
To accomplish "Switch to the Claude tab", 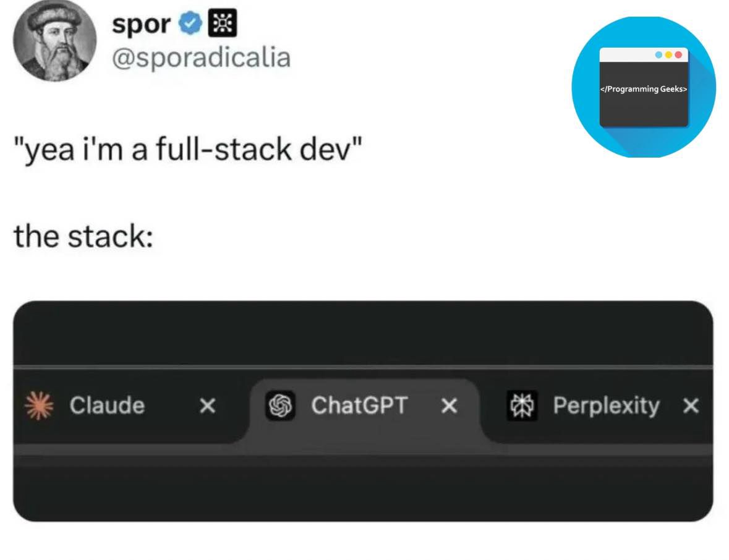I will coord(107,406).
